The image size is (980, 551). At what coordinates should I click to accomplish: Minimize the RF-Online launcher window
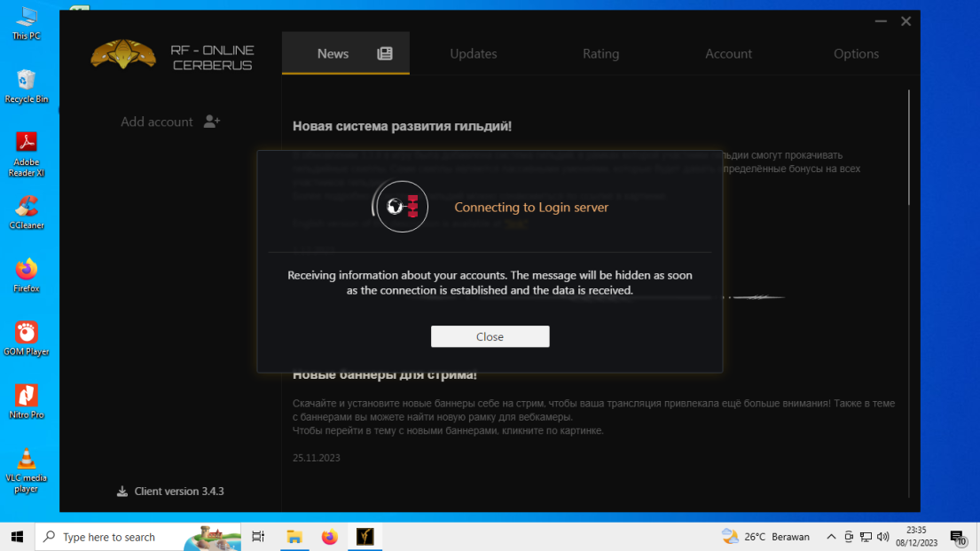tap(881, 21)
